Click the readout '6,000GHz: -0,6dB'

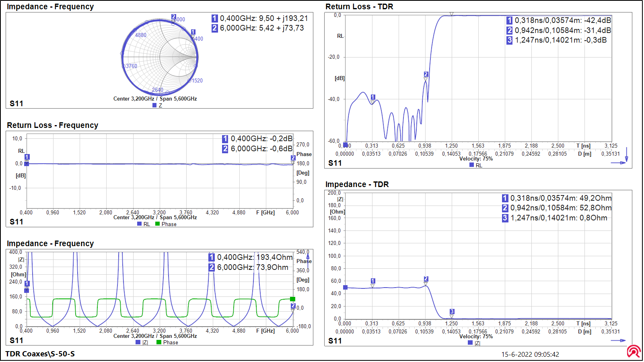261,149
